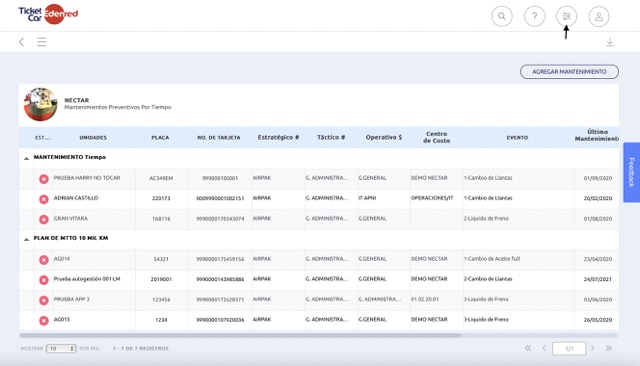Select unit name GRAN VITARA
The image size is (640, 366).
click(x=71, y=218)
